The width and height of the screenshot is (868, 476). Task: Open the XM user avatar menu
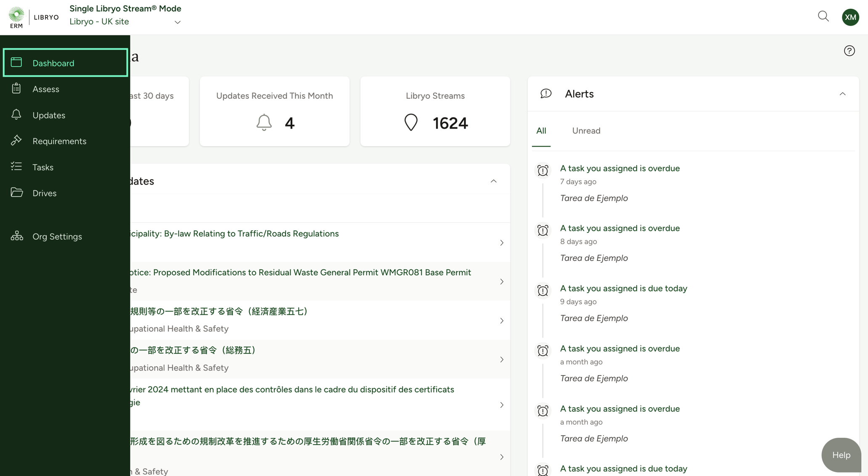850,17
